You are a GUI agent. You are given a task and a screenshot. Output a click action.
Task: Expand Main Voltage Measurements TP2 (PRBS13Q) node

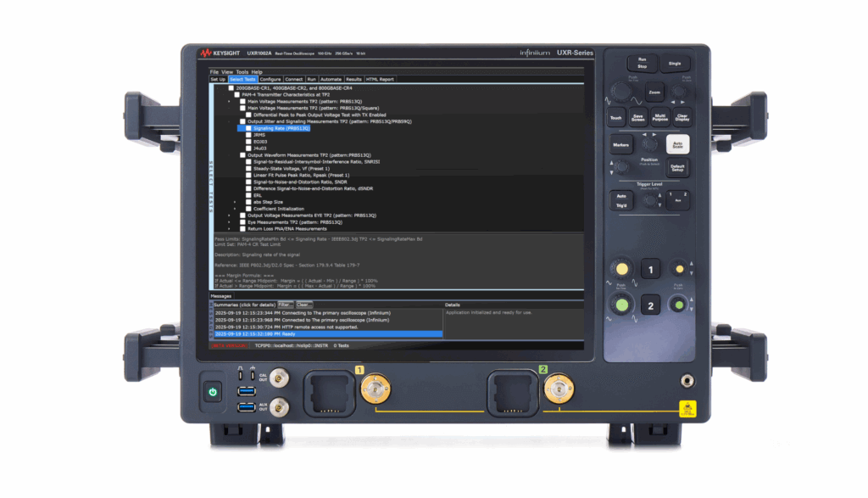point(228,101)
